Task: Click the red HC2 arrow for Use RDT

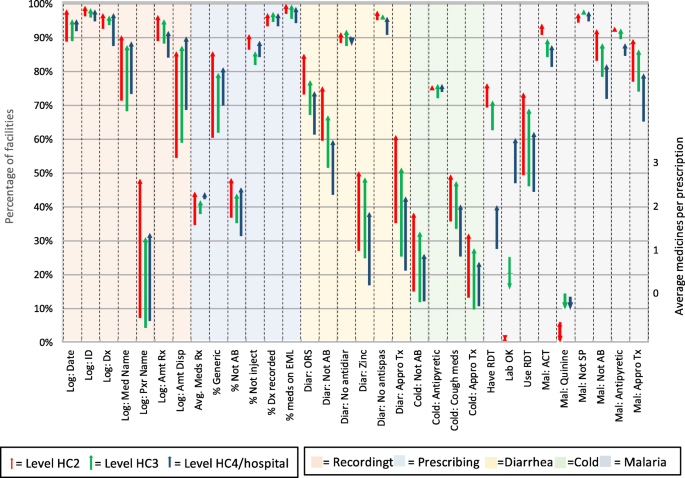Action: (x=523, y=134)
